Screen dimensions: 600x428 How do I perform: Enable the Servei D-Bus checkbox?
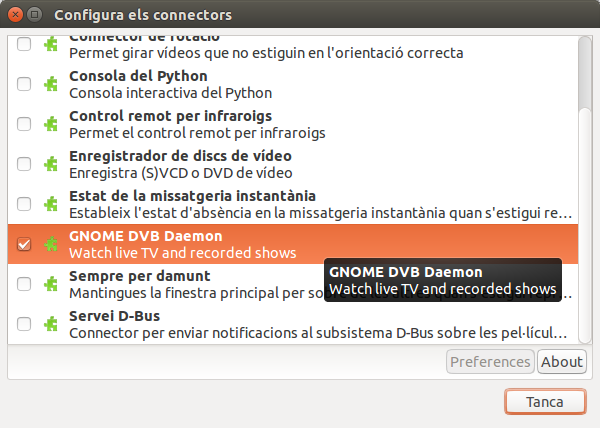point(24,324)
